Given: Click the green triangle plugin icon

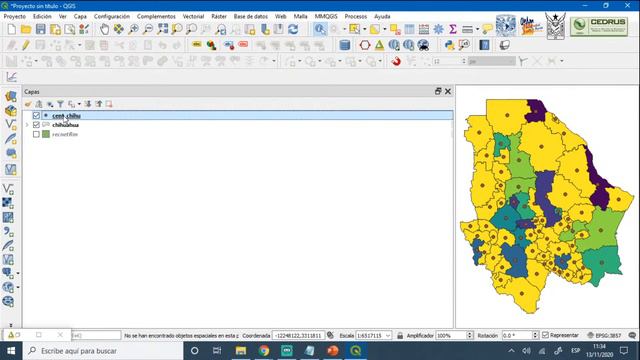Looking at the screenshot, I should click(379, 45).
